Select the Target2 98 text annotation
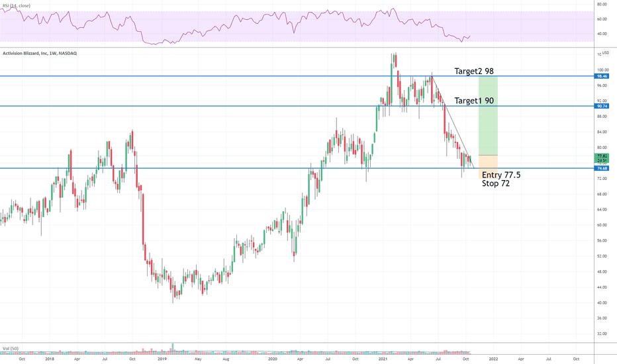617x364 pixels. (x=474, y=71)
